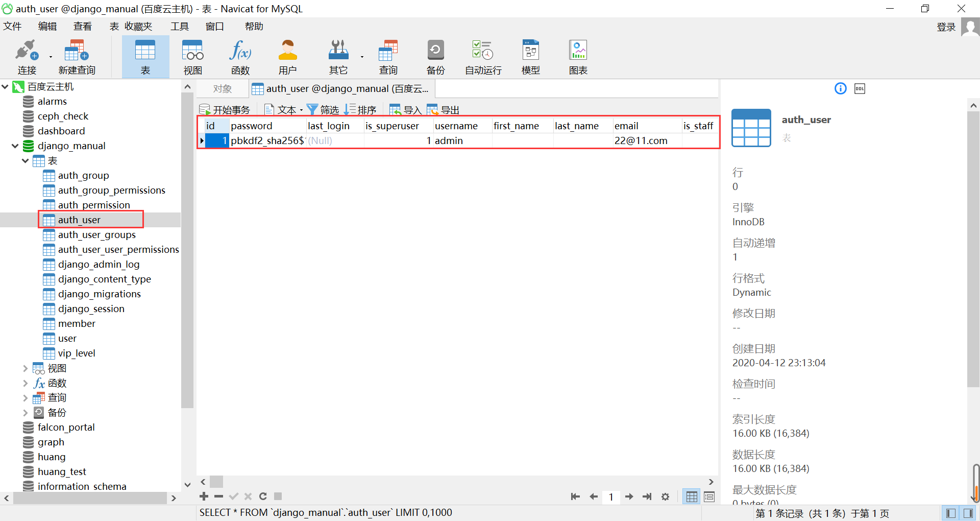This screenshot has width=980, height=521.
Task: Show the table info panel icon
Action: tap(840, 88)
